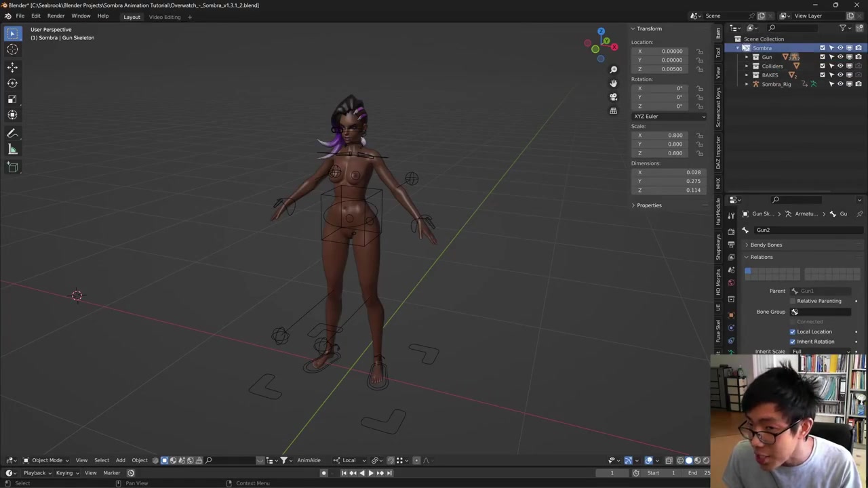868x488 pixels.
Task: Click the Zoom view magnifier icon
Action: point(613,70)
